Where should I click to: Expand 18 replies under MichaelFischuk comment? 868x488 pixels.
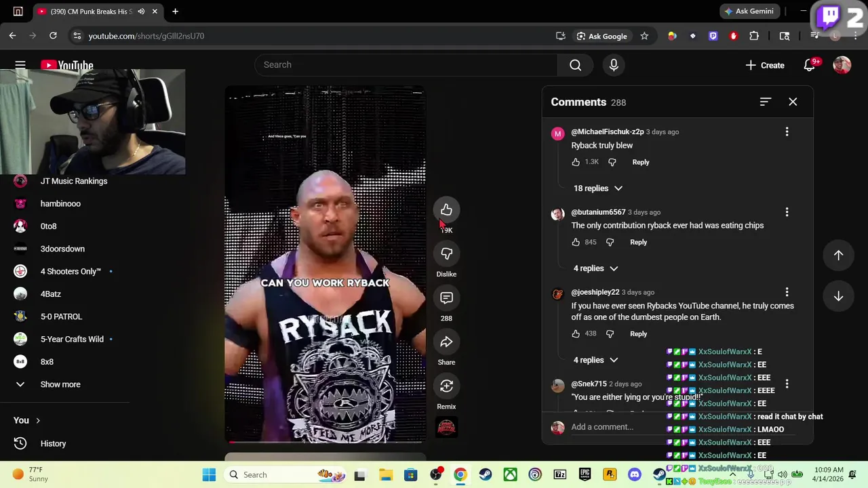[597, 188]
